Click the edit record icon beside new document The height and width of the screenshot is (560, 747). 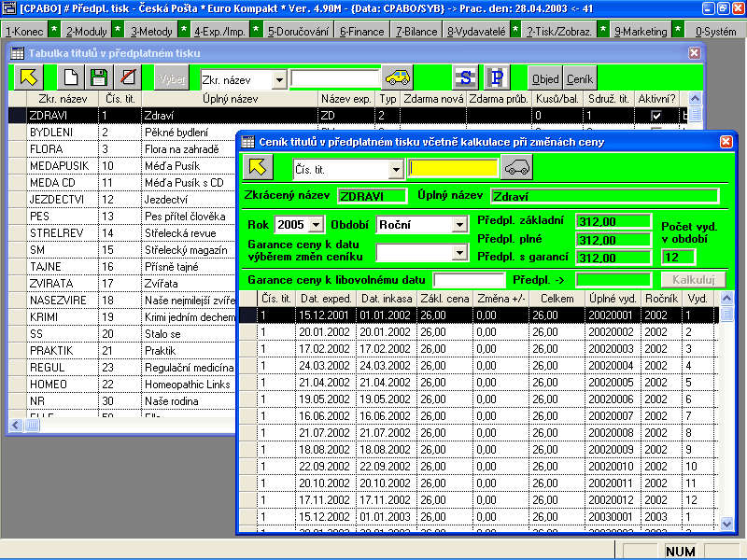pos(98,77)
